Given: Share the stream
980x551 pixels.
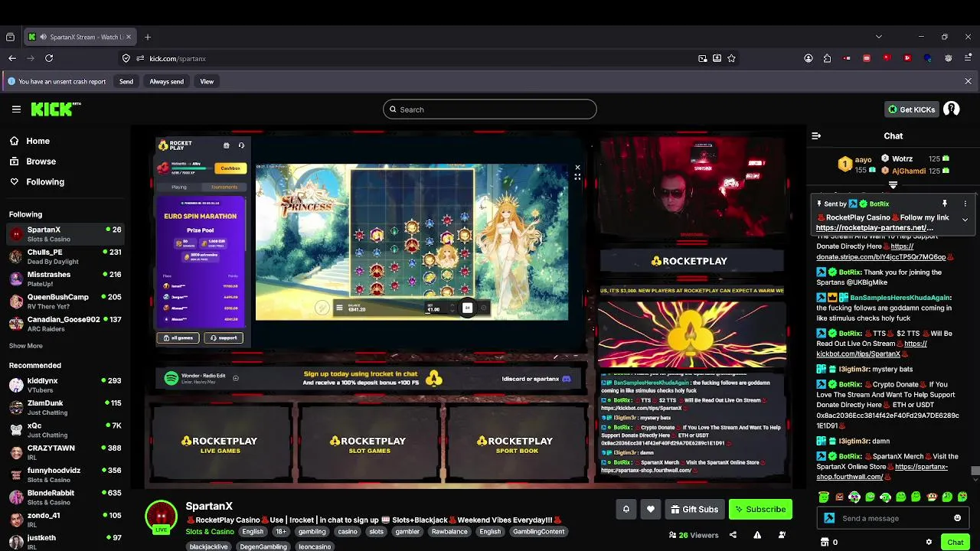Looking at the screenshot, I should 733,535.
